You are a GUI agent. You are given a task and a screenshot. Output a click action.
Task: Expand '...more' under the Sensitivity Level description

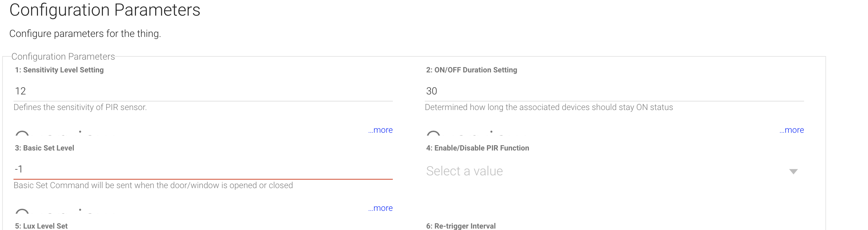point(380,130)
